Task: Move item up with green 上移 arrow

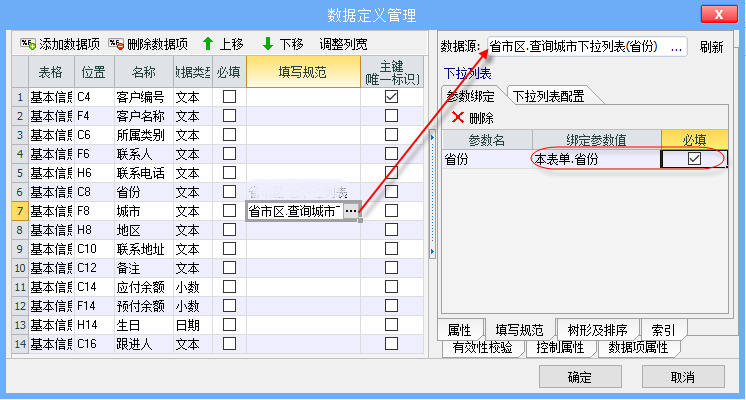Action: pyautogui.click(x=208, y=44)
